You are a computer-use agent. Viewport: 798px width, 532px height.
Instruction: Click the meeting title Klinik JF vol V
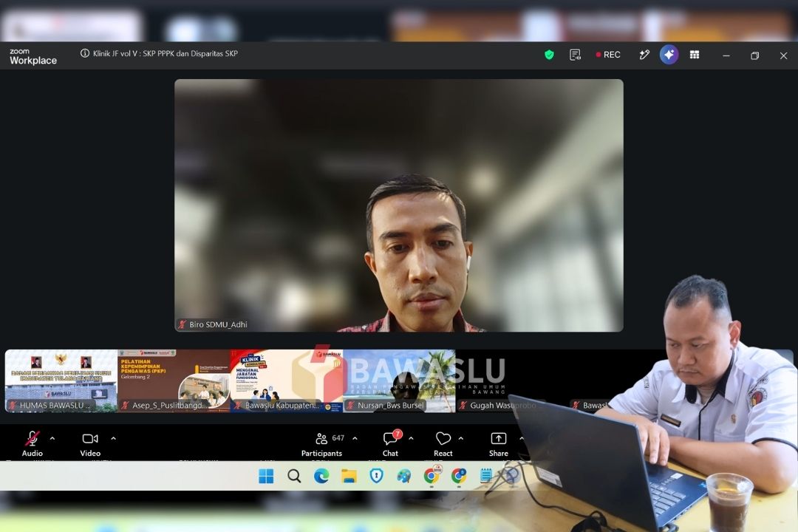(x=165, y=53)
